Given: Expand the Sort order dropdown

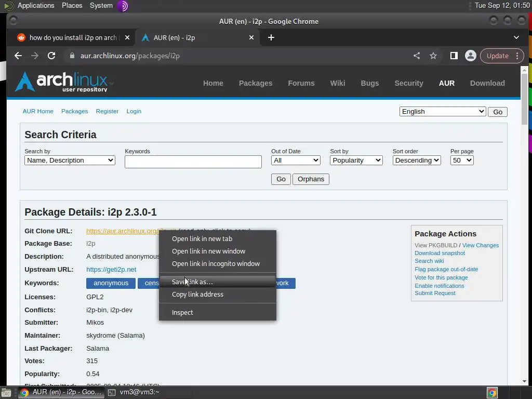Looking at the screenshot, I should [417, 161].
